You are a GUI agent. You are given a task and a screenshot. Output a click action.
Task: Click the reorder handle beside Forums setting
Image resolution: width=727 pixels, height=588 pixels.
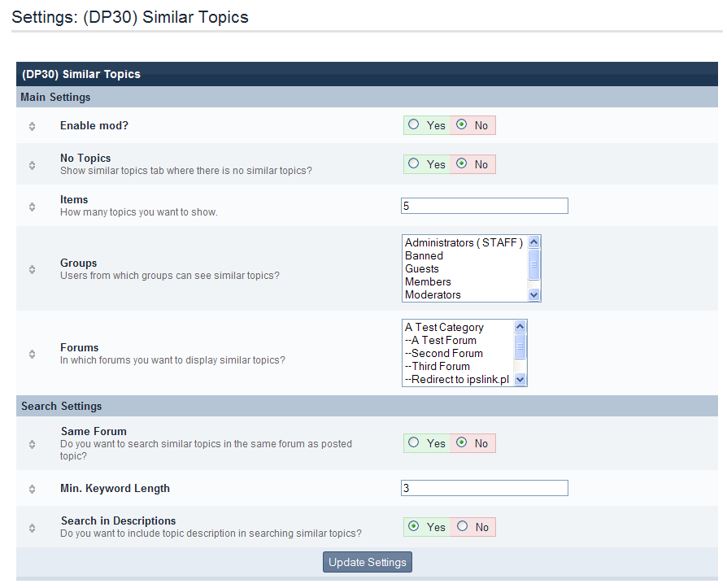tap(32, 354)
